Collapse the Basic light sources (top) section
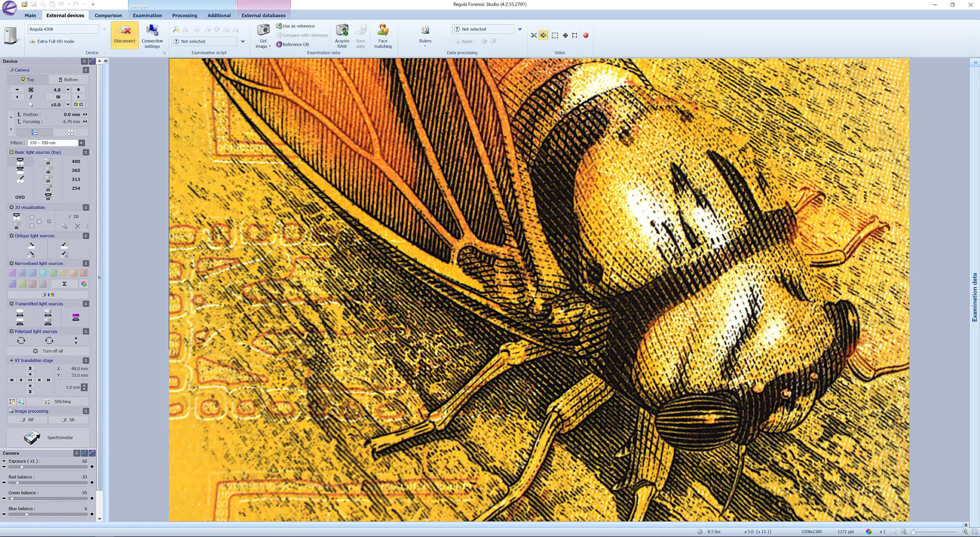 click(86, 152)
